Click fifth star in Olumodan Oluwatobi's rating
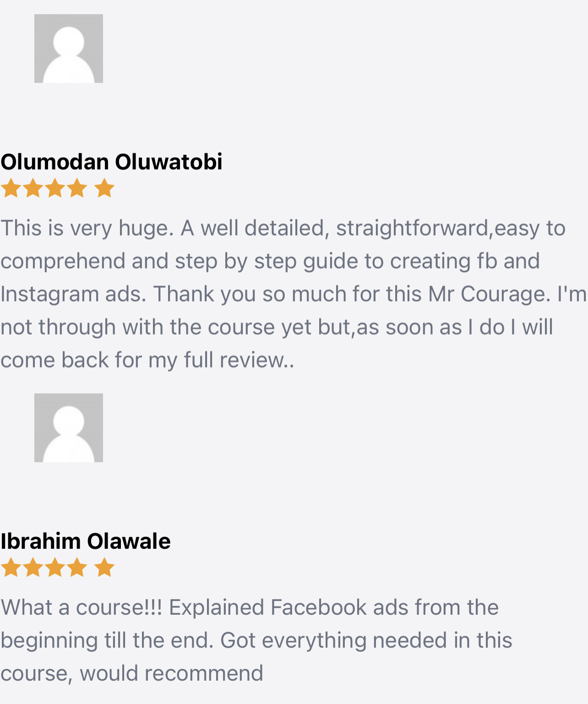Viewport: 588px width, 704px height. [x=104, y=188]
